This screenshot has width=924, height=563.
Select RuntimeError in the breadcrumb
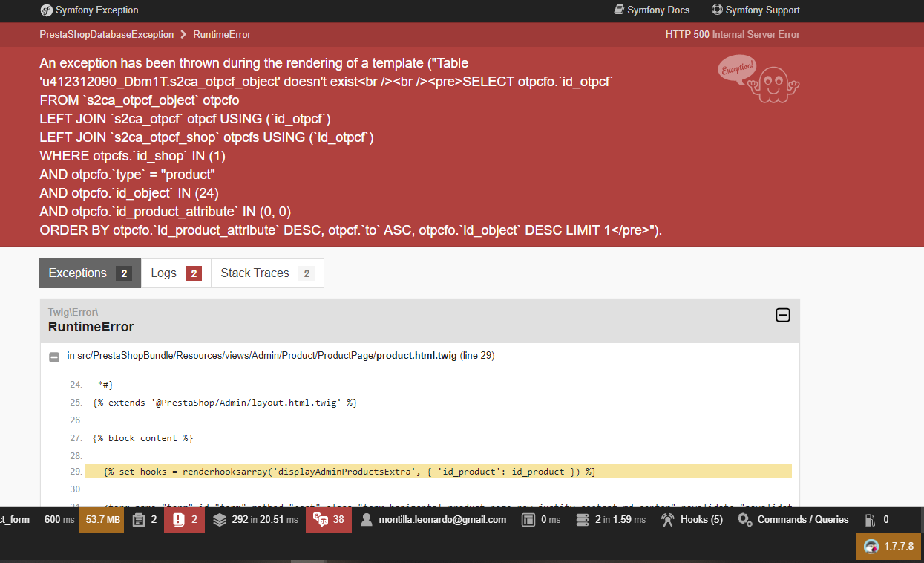222,35
